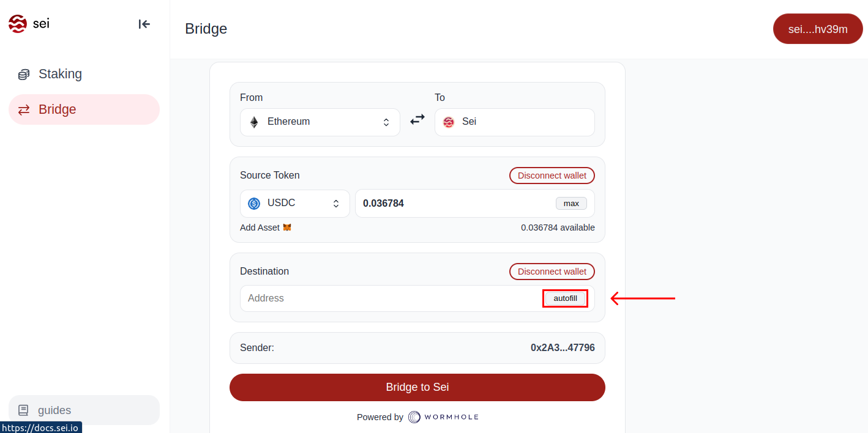868x433 pixels.
Task: Click the Bridge arrows icon in sidebar
Action: click(24, 110)
